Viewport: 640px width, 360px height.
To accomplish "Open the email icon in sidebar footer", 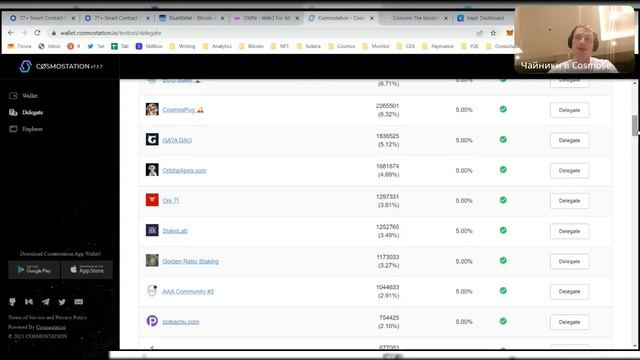I will tap(79, 302).
